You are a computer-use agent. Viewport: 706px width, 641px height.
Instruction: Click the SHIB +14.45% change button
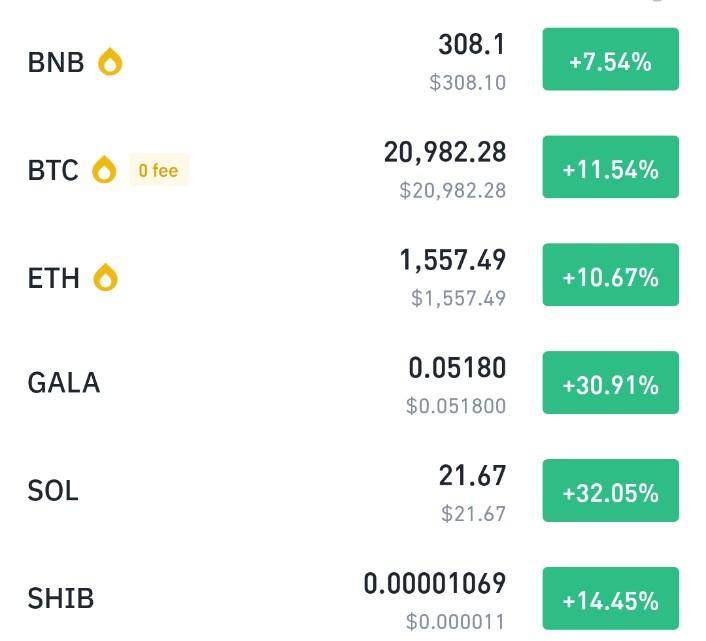(x=611, y=598)
